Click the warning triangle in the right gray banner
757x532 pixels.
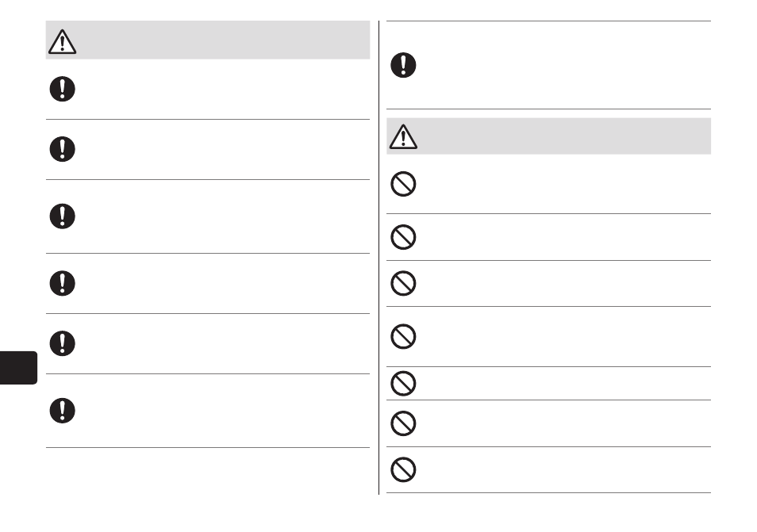click(x=403, y=137)
